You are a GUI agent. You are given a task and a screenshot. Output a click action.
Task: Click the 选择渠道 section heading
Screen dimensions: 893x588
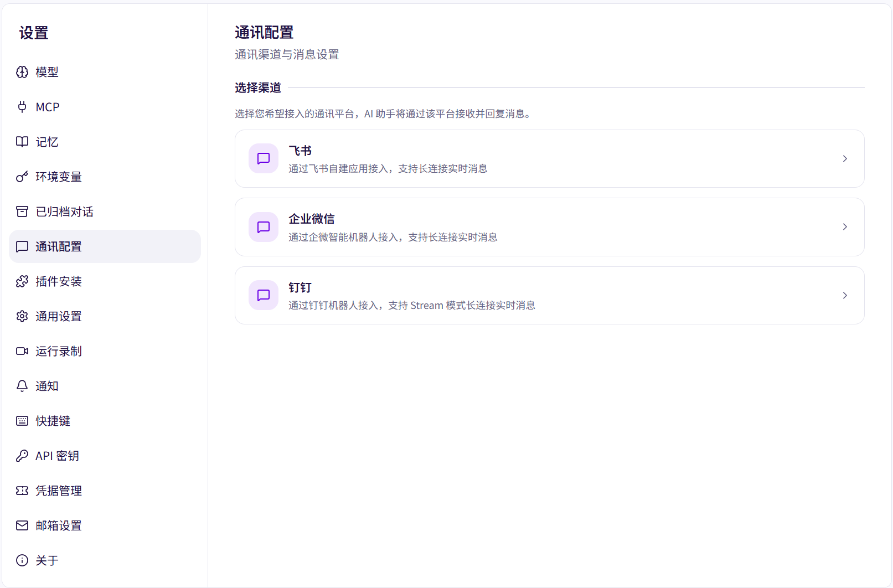pyautogui.click(x=258, y=87)
